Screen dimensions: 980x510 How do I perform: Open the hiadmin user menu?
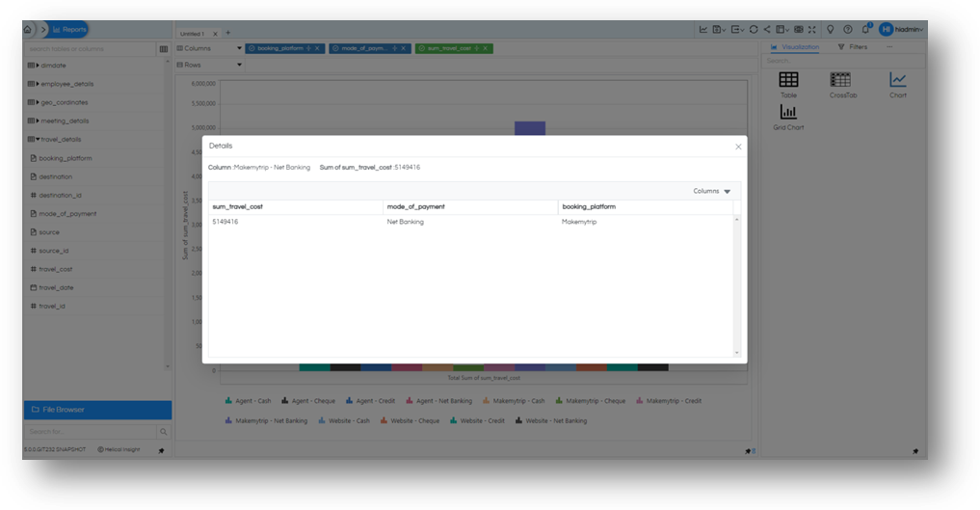901,29
